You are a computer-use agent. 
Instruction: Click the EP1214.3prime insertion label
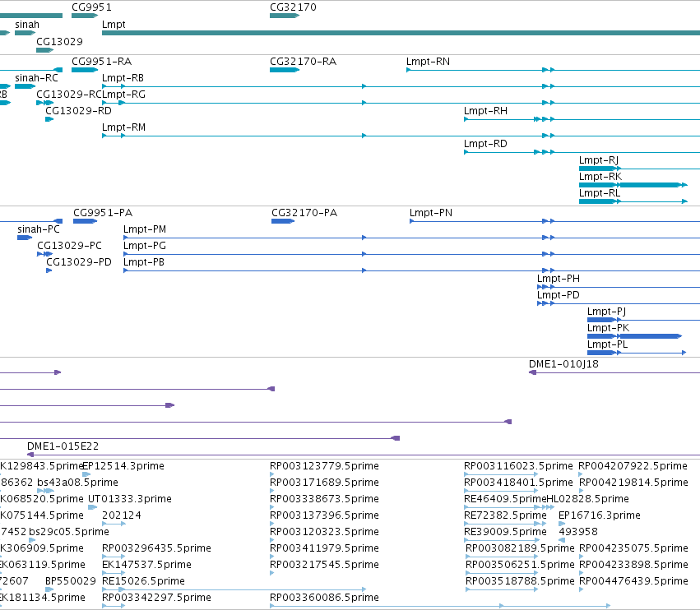point(123,466)
